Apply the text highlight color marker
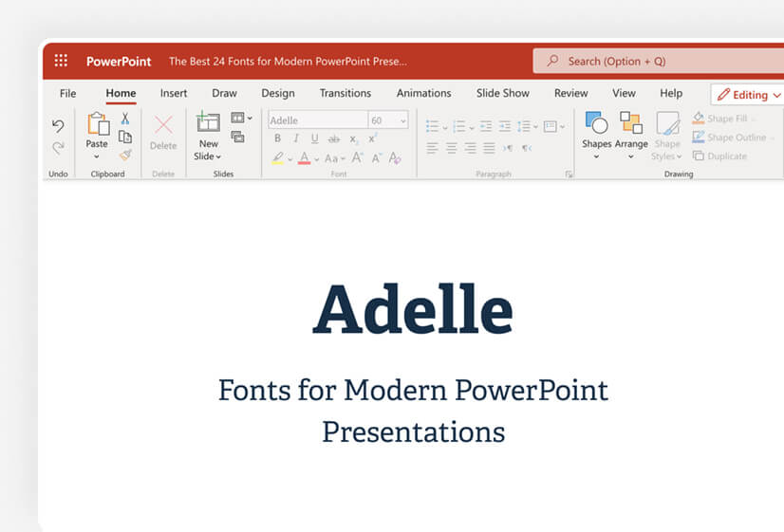 coord(277,157)
